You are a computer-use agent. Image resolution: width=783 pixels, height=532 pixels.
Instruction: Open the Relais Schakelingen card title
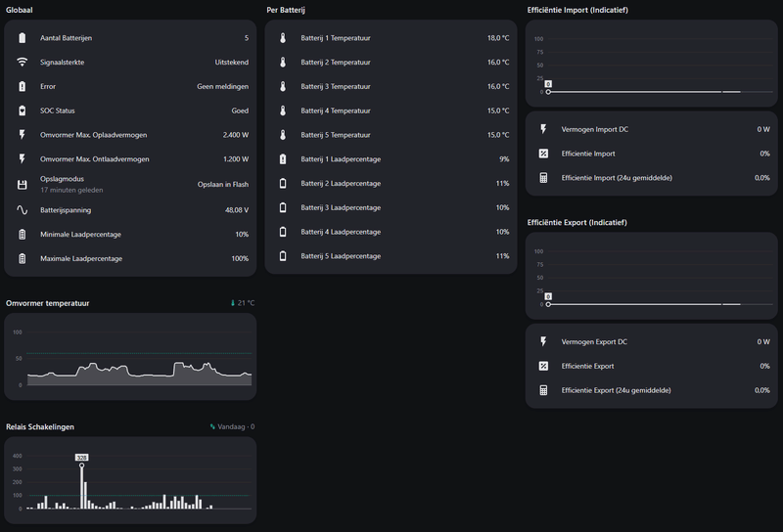40,426
